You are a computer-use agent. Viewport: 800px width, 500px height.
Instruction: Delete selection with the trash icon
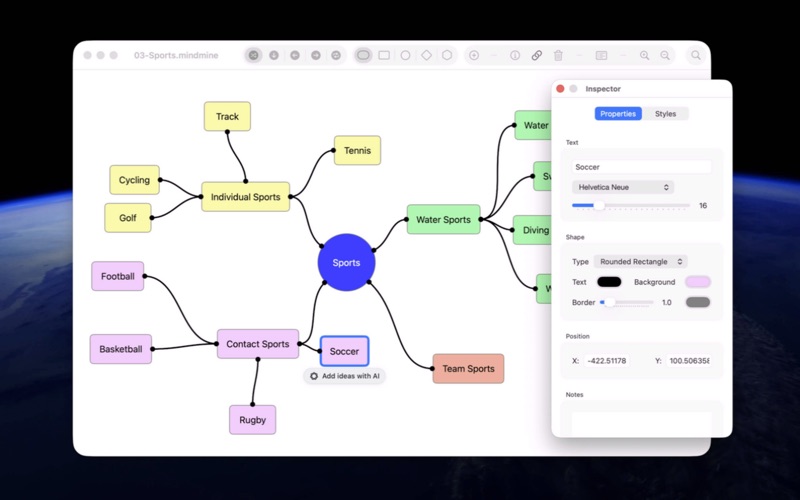tap(558, 55)
